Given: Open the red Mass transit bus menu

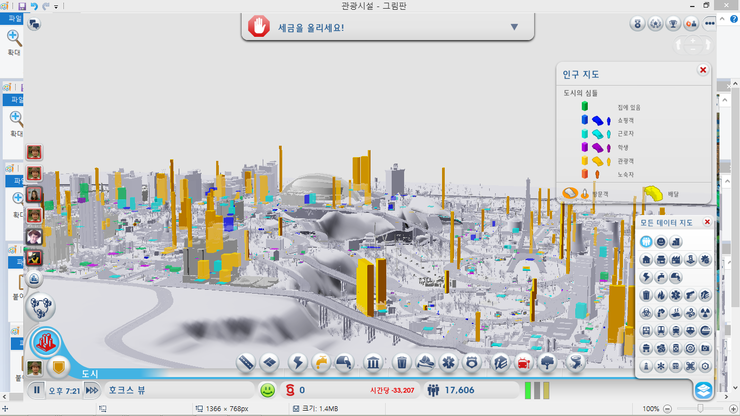Looking at the screenshot, I should (524, 363).
